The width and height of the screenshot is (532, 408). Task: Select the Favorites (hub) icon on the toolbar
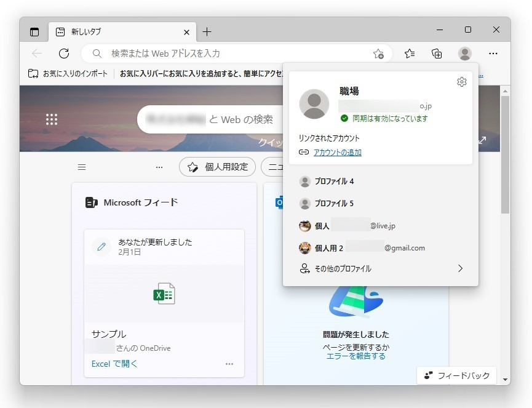click(x=410, y=54)
